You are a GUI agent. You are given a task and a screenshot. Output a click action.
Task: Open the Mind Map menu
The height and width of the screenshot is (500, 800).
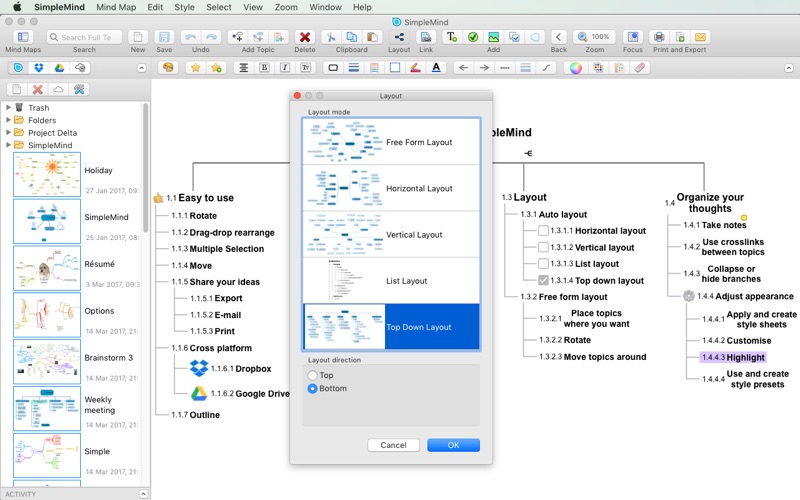pos(117,7)
